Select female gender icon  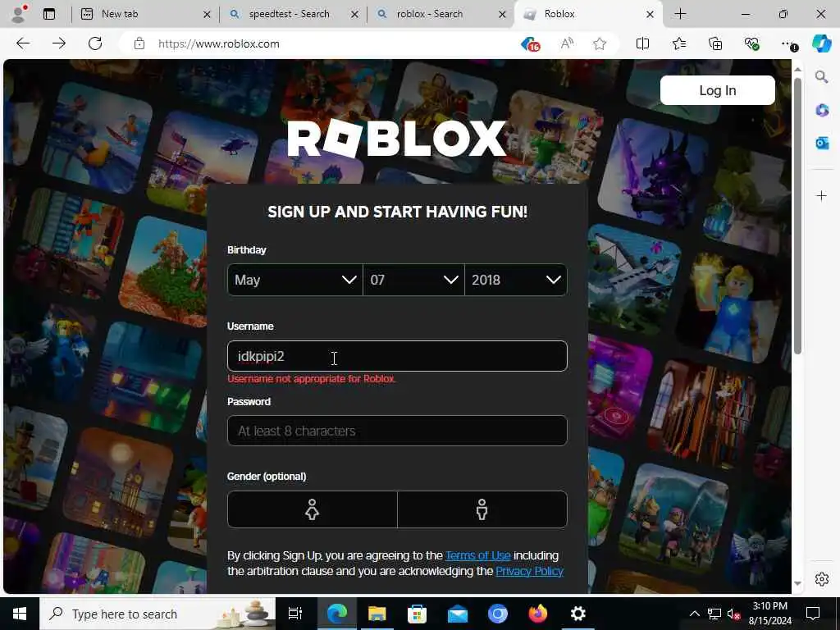(313, 509)
